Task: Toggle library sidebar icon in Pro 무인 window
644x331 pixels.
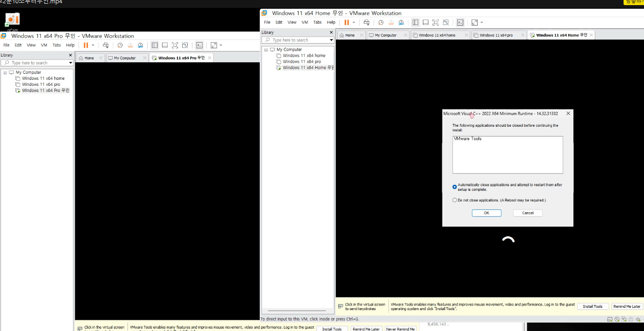Action: click(x=155, y=45)
